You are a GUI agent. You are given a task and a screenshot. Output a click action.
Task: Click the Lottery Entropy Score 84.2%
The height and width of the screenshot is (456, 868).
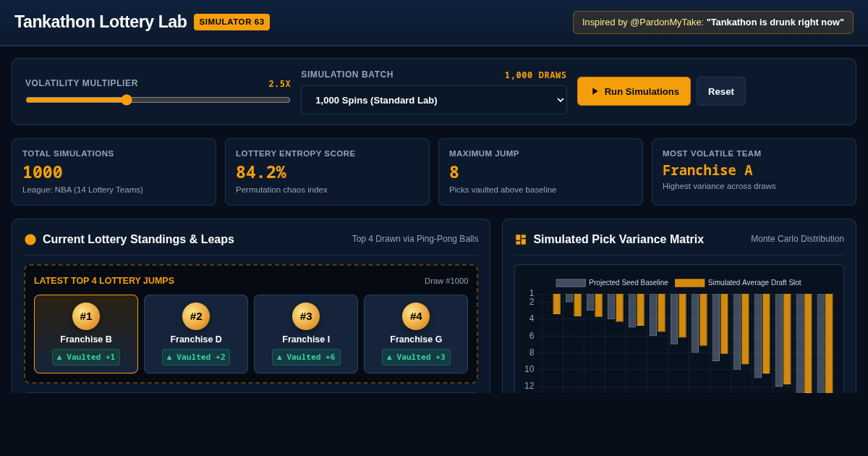tap(261, 172)
